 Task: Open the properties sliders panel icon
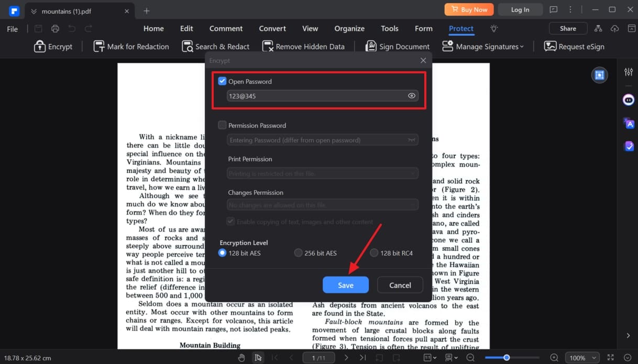(x=629, y=72)
